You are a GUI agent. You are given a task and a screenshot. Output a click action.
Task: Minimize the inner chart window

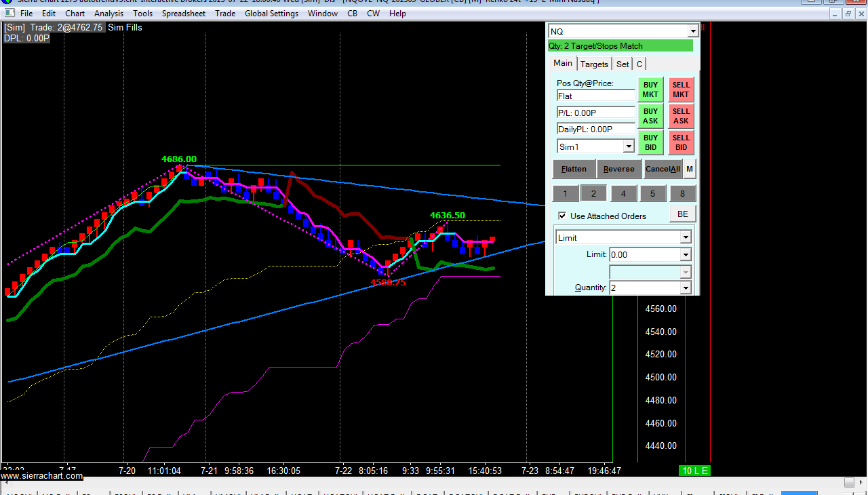(x=836, y=14)
